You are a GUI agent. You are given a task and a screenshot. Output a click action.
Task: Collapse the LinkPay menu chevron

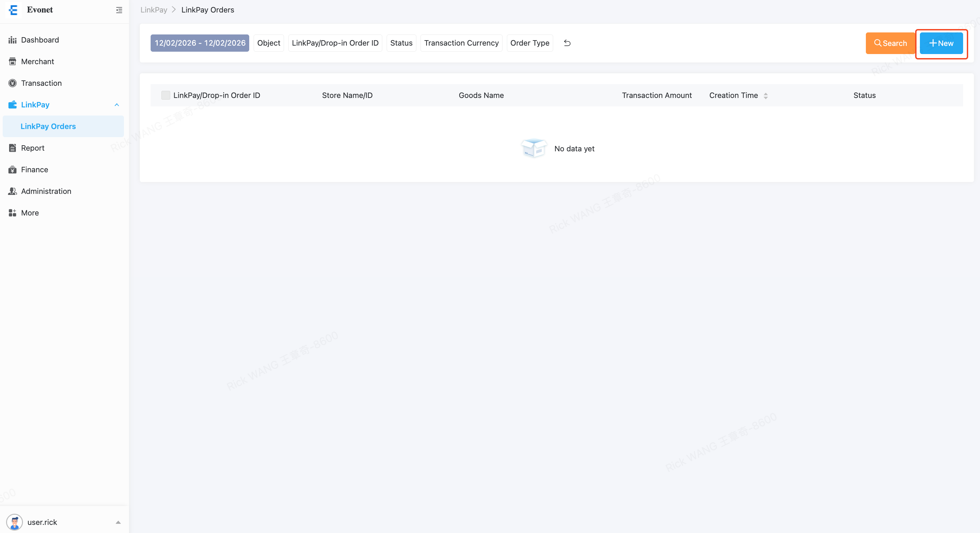117,105
